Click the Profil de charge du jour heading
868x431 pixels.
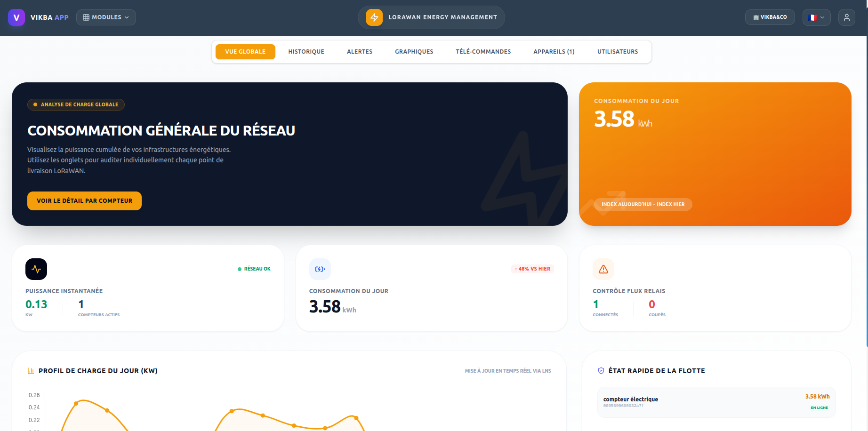point(98,371)
